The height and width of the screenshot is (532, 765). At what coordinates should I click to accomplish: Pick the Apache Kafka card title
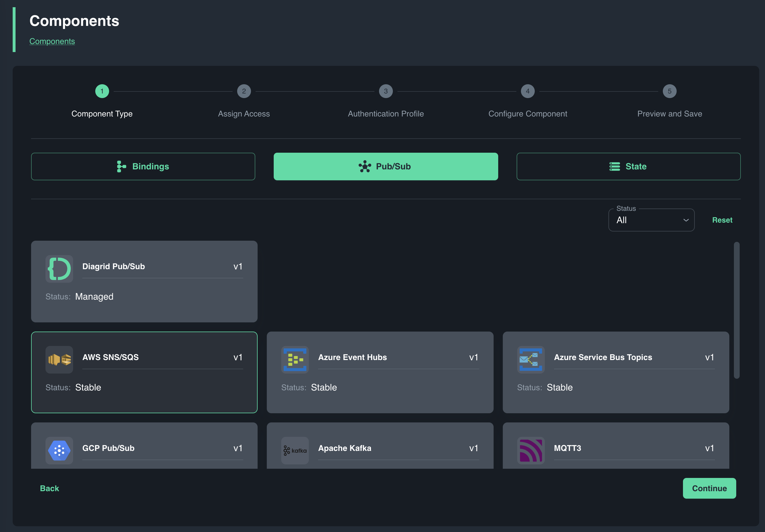pos(345,448)
